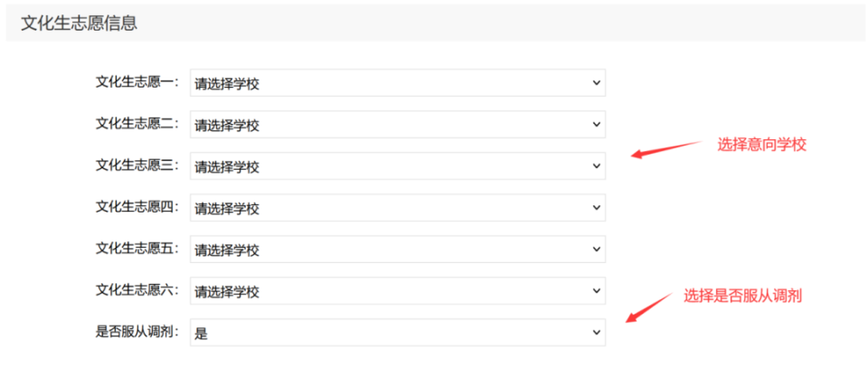Click the red arrow pointing to 调剂 dropdown
Screen dimensions: 868x387
click(648, 306)
